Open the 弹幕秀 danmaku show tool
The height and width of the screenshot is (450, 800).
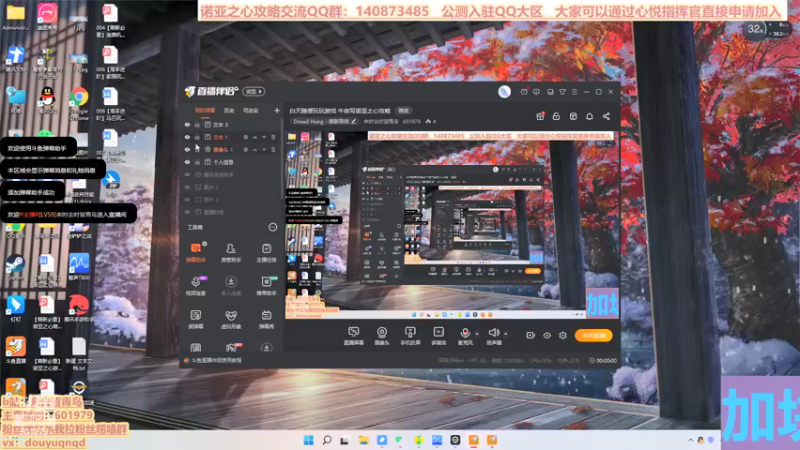[x=266, y=319]
